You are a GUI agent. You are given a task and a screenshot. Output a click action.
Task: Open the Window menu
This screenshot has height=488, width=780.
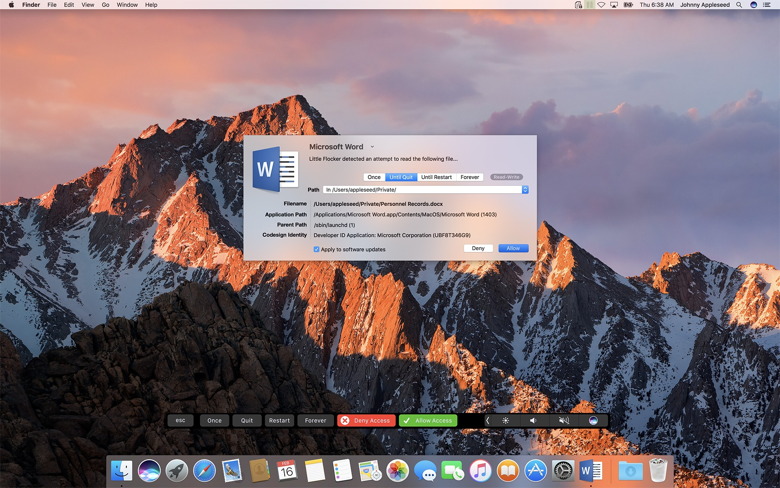click(x=127, y=5)
